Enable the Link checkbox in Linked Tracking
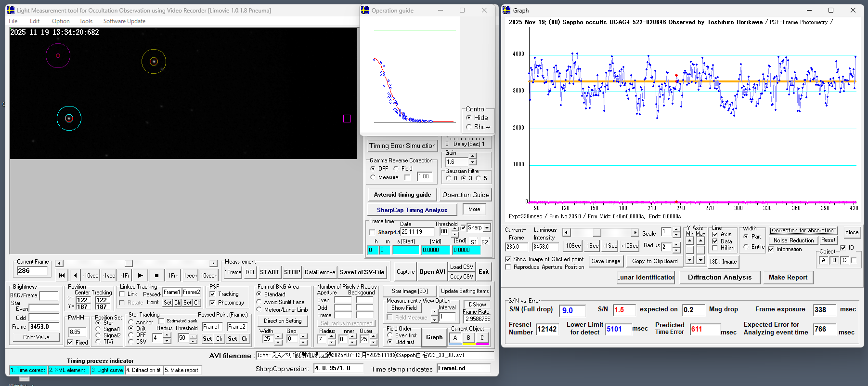The image size is (868, 386). coord(122,294)
